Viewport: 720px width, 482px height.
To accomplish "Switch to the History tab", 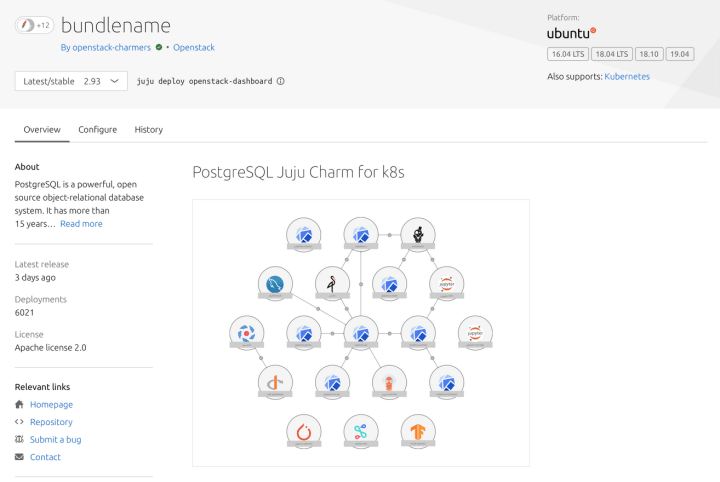I will pos(148,130).
